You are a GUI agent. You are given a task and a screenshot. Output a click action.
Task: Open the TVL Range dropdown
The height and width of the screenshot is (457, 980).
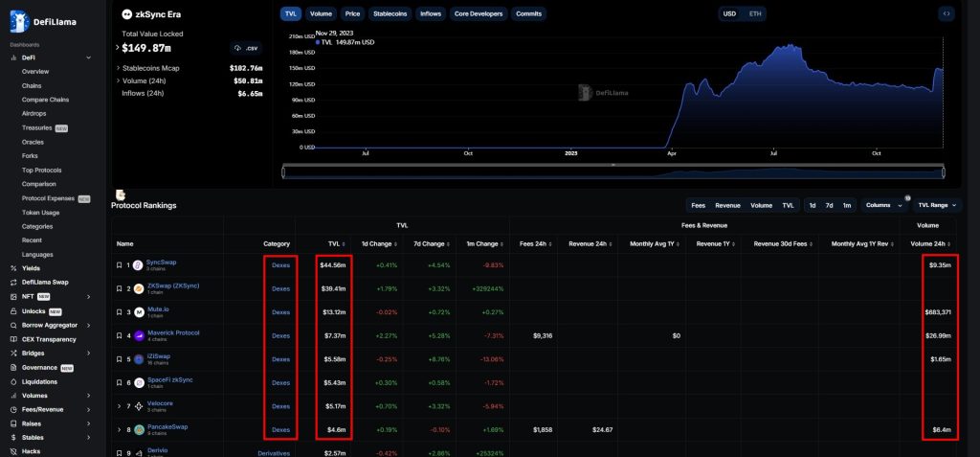coord(936,205)
